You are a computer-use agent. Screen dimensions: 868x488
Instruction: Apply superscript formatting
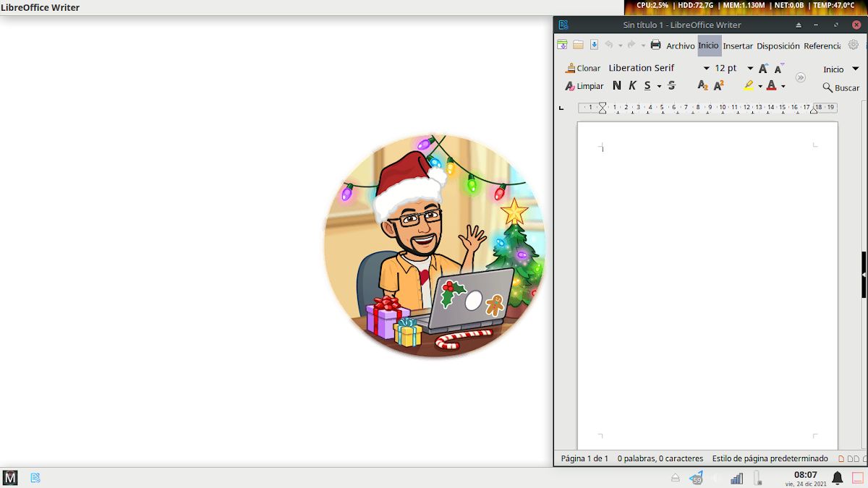[719, 85]
